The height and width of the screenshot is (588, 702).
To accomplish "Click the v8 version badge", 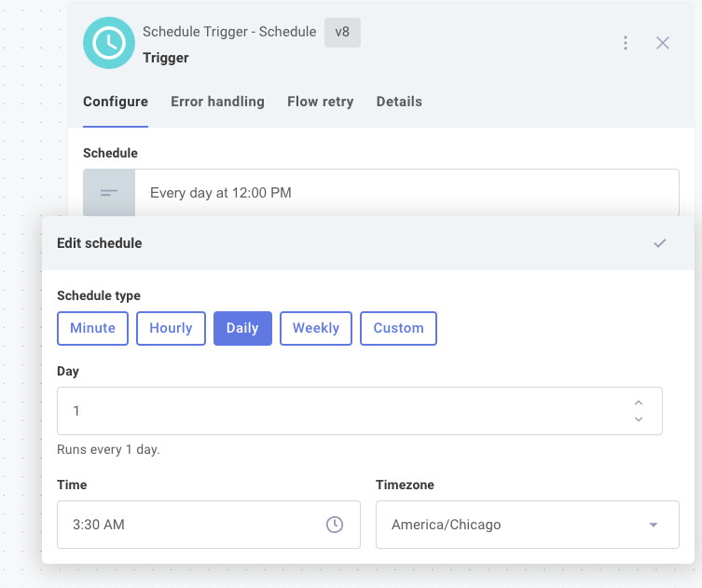I will [342, 33].
